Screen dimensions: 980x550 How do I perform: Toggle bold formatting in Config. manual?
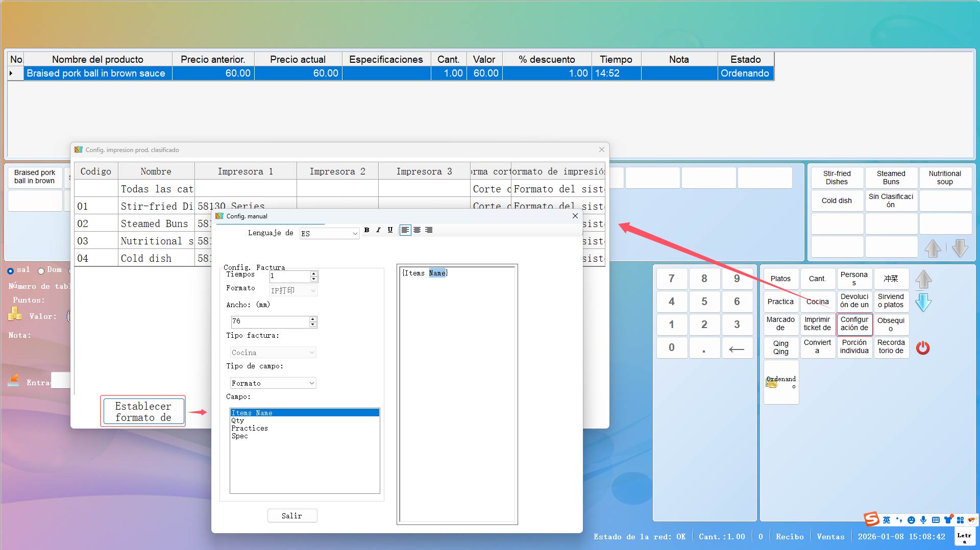coord(366,230)
